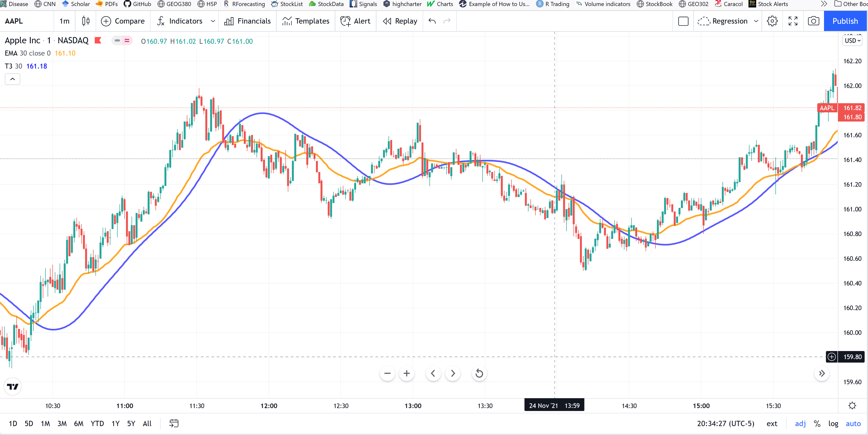Open the Caracol bookmark
Viewport: 868px width, 435px height.
pyautogui.click(x=729, y=4)
